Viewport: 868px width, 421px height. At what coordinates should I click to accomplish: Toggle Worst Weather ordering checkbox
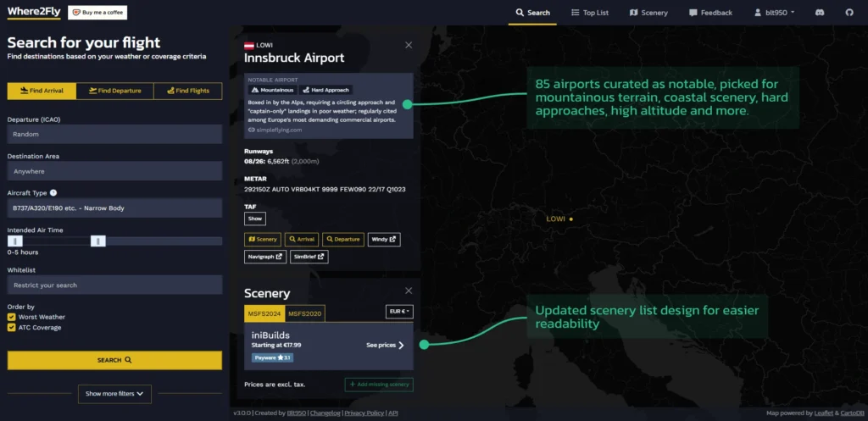point(12,317)
